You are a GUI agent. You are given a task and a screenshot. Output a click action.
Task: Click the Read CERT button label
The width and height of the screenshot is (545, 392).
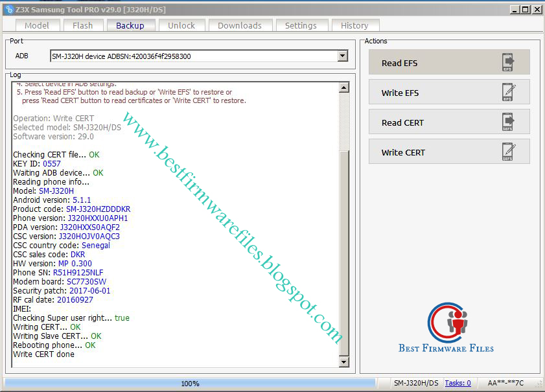(402, 123)
